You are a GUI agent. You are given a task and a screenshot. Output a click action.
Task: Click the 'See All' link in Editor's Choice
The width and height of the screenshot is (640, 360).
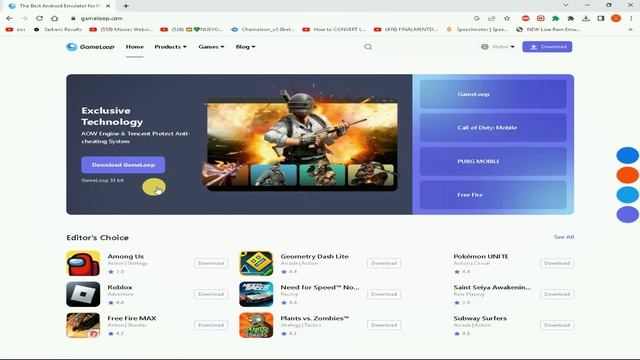564,237
